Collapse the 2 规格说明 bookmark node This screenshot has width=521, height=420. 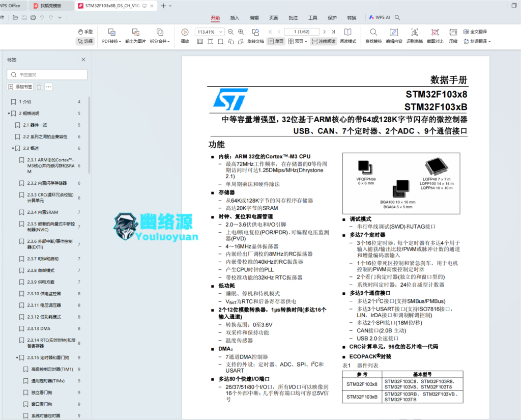(x=9, y=114)
